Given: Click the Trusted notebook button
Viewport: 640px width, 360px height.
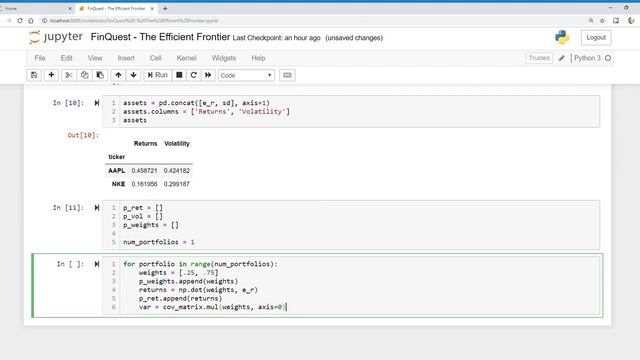Looking at the screenshot, I should pyautogui.click(x=539, y=58).
